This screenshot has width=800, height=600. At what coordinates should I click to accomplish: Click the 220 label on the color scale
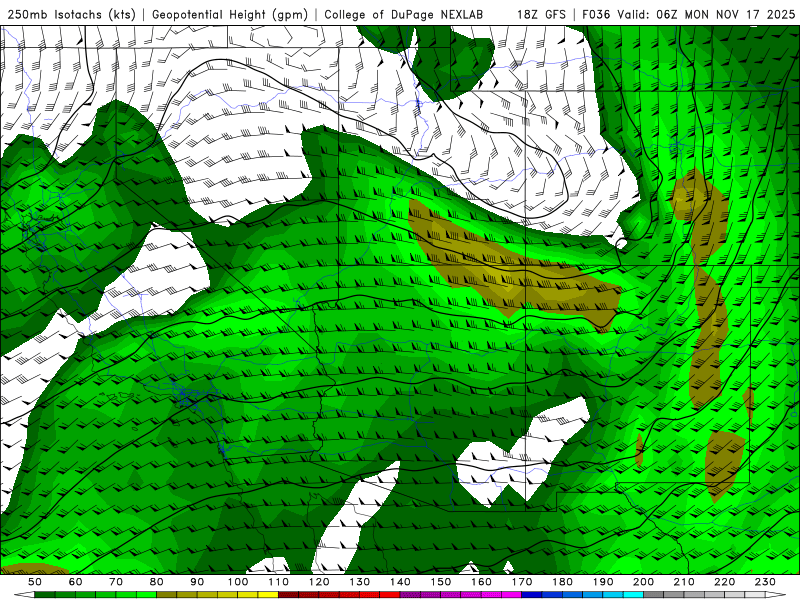[724, 582]
